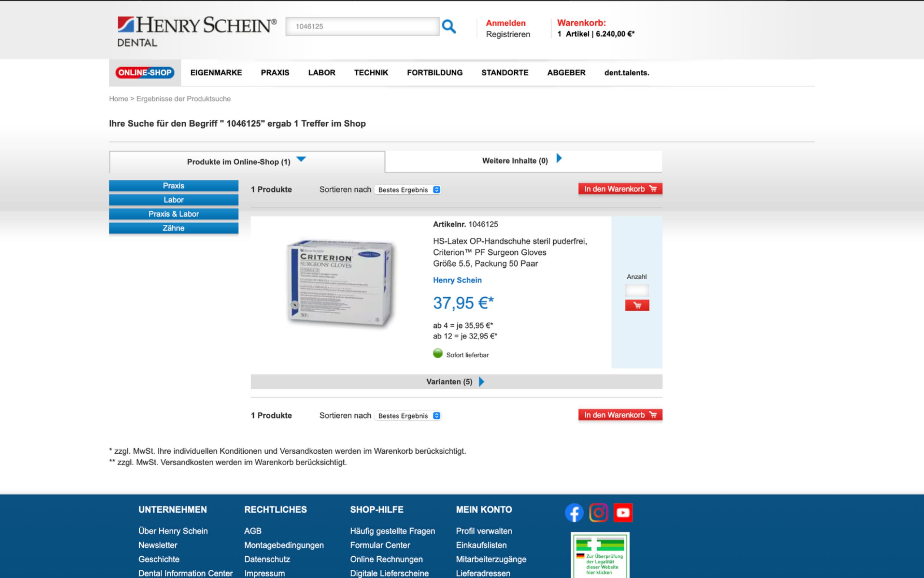This screenshot has height=578, width=924.
Task: Click top In den Warenkorb button
Action: click(x=620, y=189)
